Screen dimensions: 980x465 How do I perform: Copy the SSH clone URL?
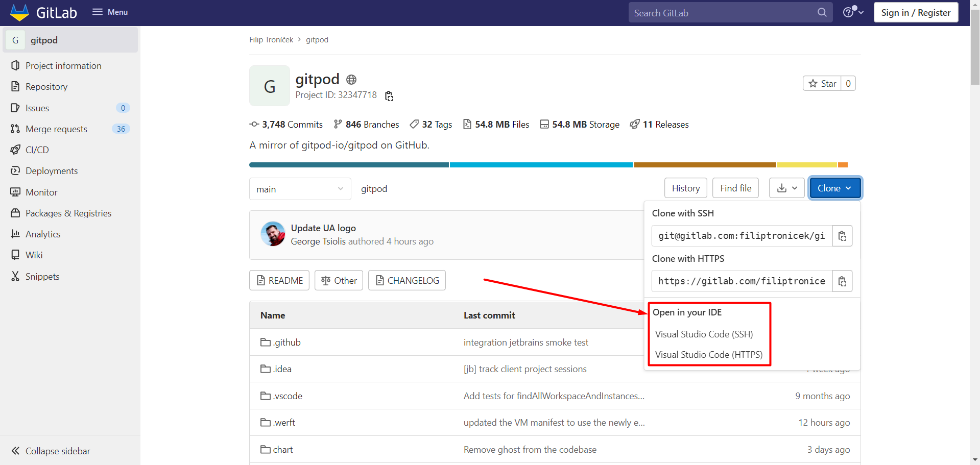pyautogui.click(x=842, y=236)
